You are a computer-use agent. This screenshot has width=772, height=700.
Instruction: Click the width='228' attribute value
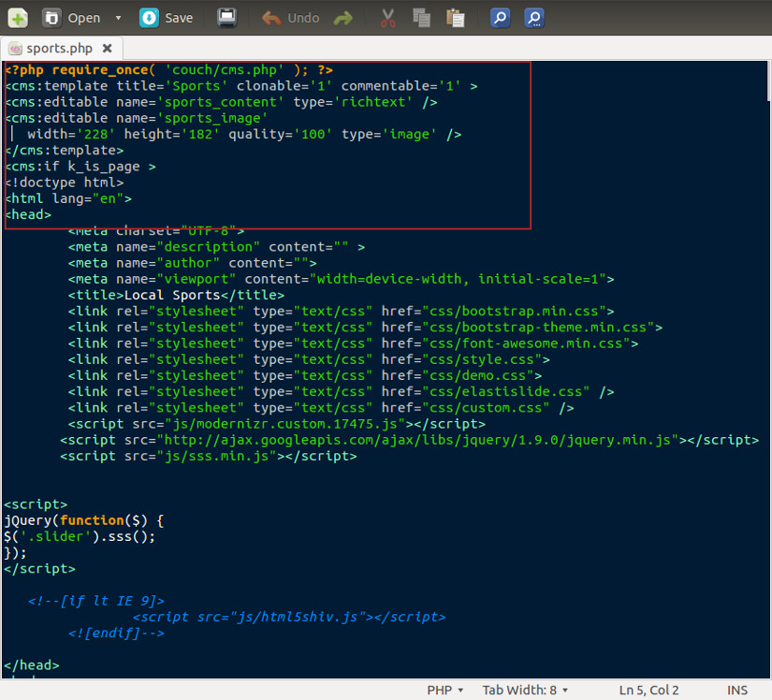[95, 135]
